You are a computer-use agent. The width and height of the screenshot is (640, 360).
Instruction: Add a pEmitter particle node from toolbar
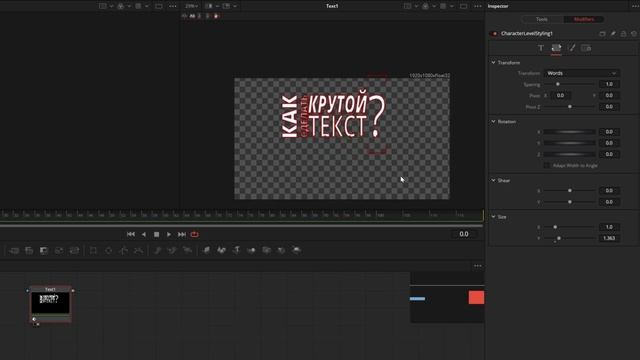tap(158, 250)
